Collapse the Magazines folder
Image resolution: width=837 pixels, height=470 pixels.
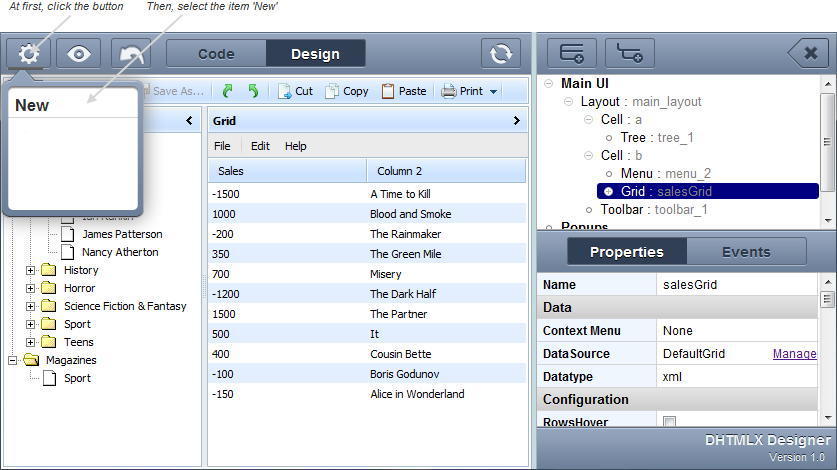coord(12,361)
